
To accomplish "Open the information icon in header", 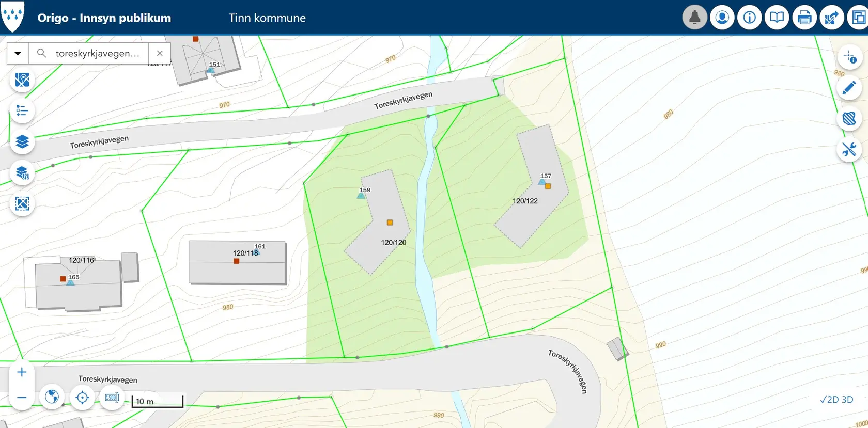I will click(x=749, y=18).
